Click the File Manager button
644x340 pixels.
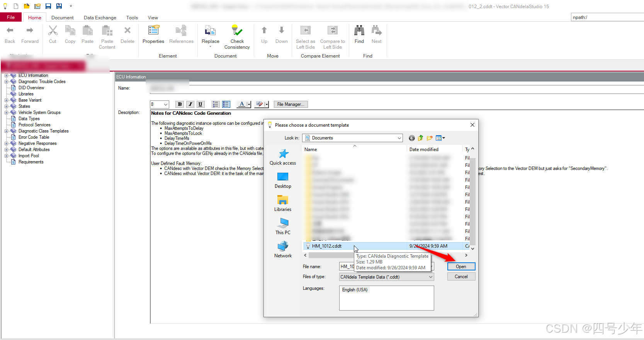(x=291, y=104)
